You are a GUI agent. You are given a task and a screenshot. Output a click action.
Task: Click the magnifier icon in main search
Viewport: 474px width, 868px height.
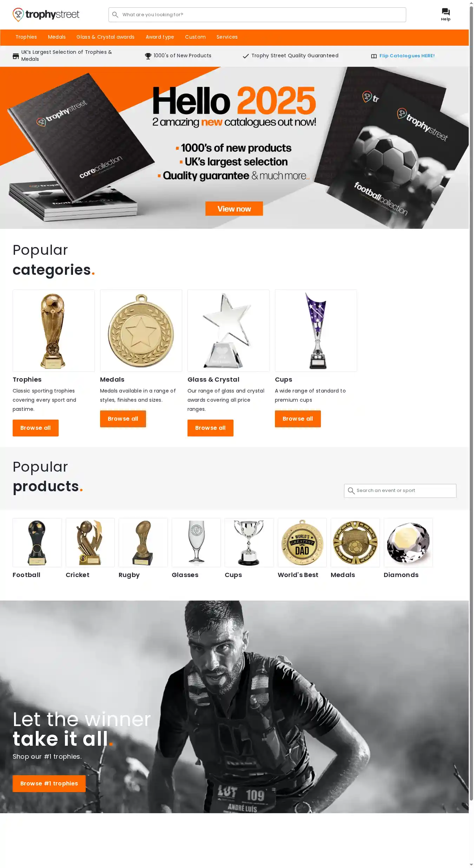tap(115, 15)
